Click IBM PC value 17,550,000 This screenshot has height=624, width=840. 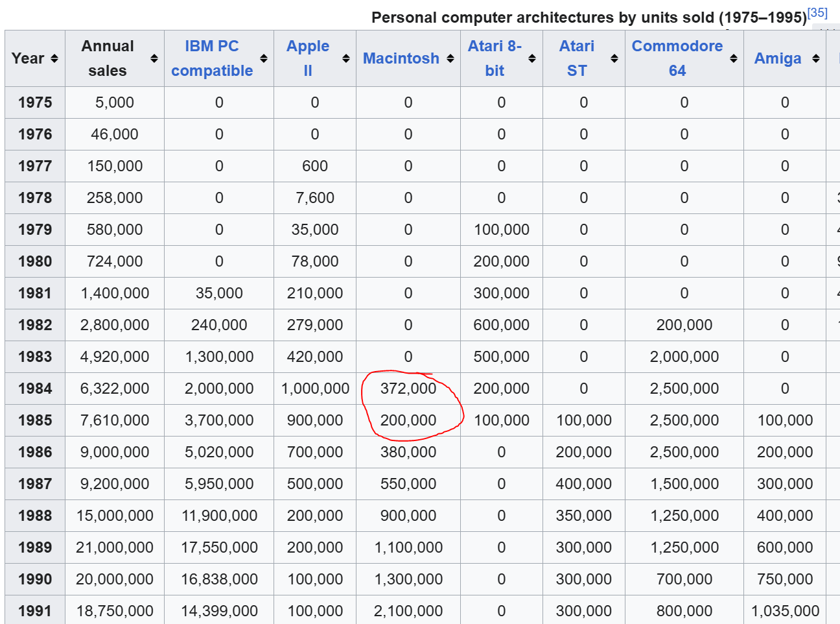(x=219, y=547)
